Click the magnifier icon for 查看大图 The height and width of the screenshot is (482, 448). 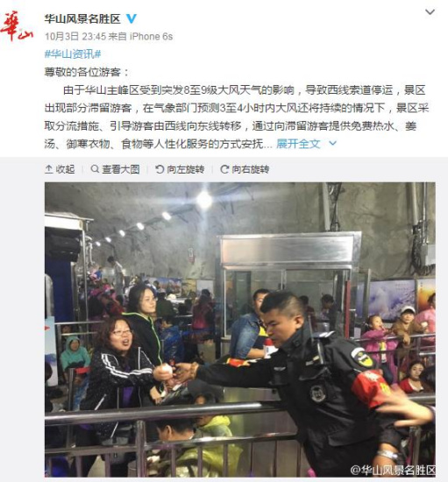(95, 169)
